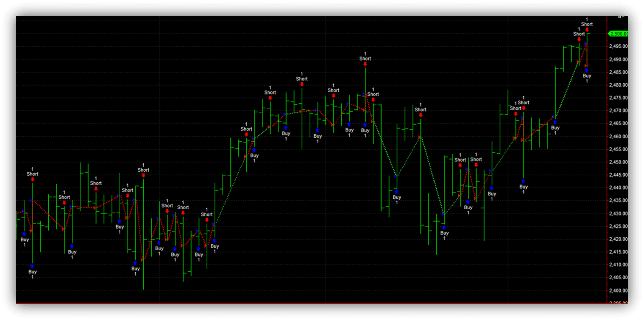Click the 2,485.00 label on the price axis
Image resolution: width=644 pixels, height=320 pixels.
619,72
